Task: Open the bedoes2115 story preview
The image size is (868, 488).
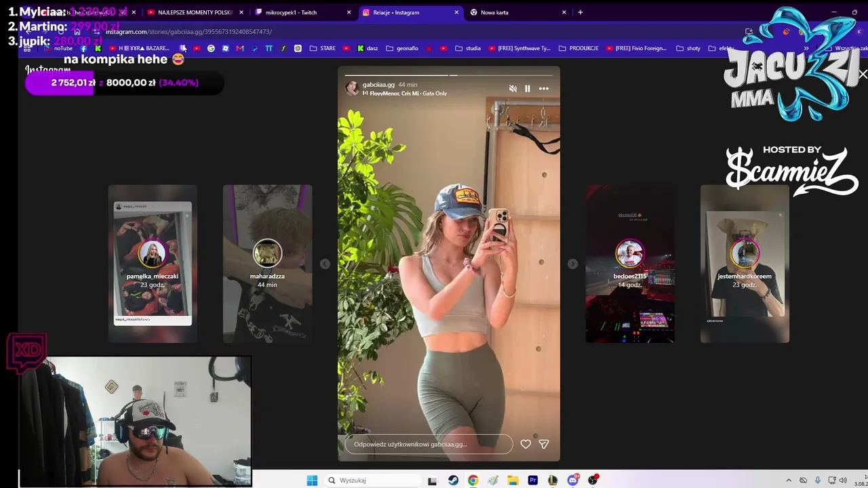Action: [x=630, y=264]
